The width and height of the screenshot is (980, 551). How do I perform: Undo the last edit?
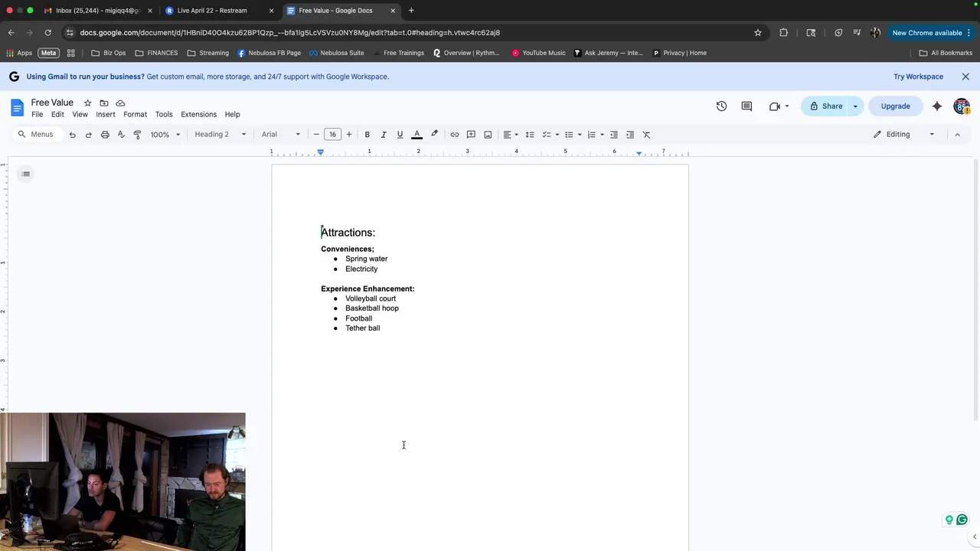click(x=72, y=135)
